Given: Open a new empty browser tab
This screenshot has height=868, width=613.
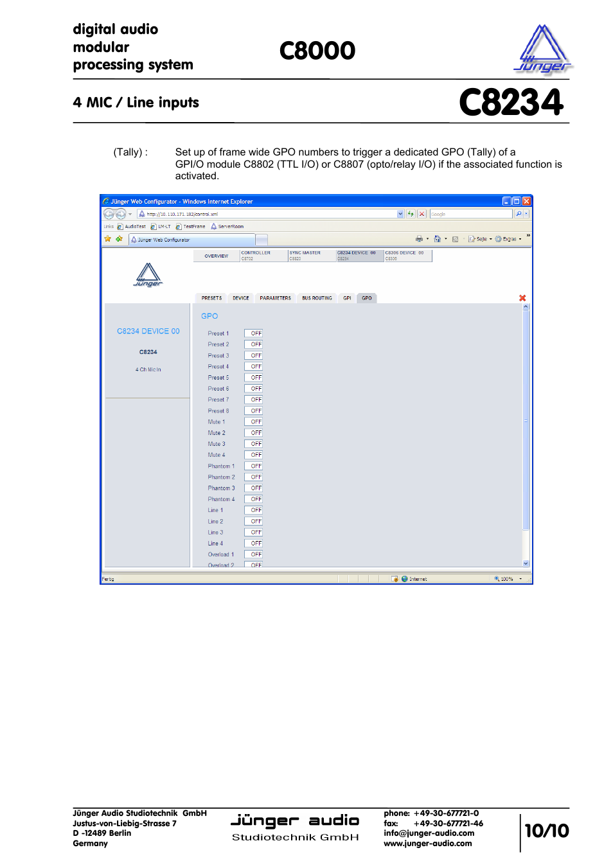Looking at the screenshot, I should (262, 240).
